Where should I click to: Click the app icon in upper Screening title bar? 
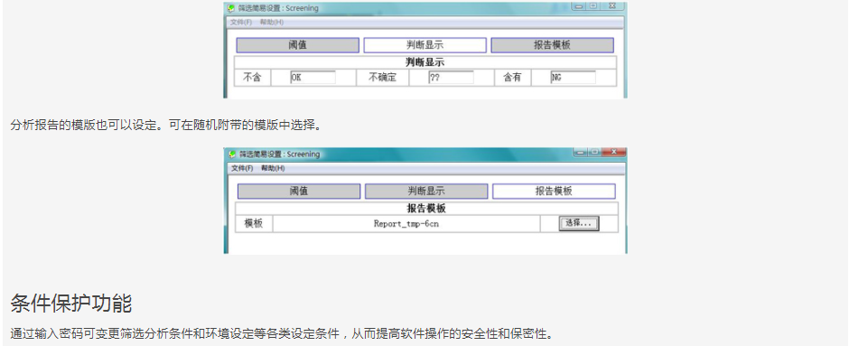[x=231, y=8]
